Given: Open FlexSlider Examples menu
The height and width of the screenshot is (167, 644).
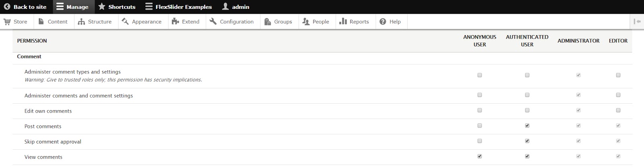Looking at the screenshot, I should click(x=179, y=7).
